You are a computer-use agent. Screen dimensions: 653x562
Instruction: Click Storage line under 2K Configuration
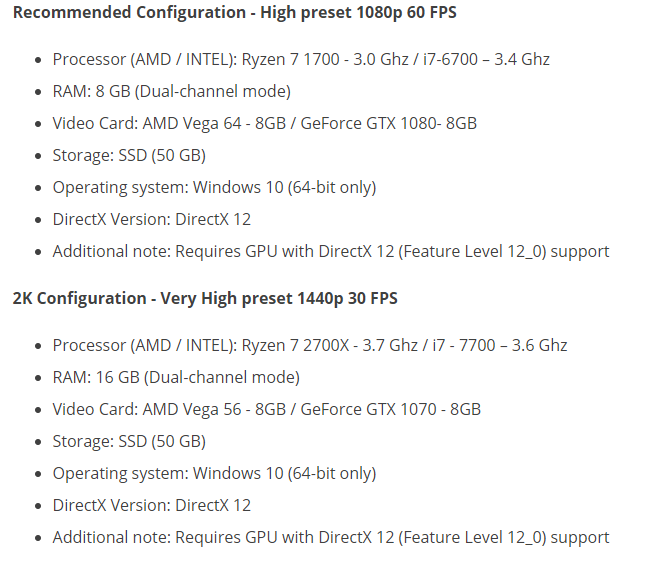pos(129,441)
